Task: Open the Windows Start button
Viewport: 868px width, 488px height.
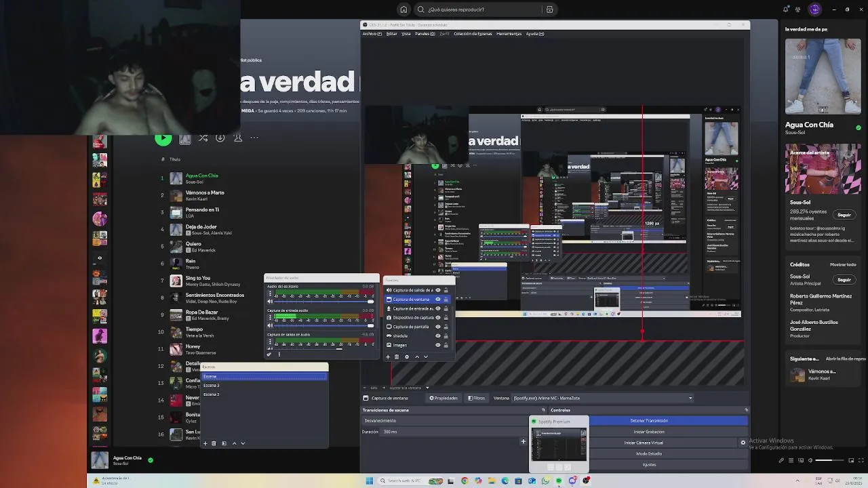Action: (370, 481)
